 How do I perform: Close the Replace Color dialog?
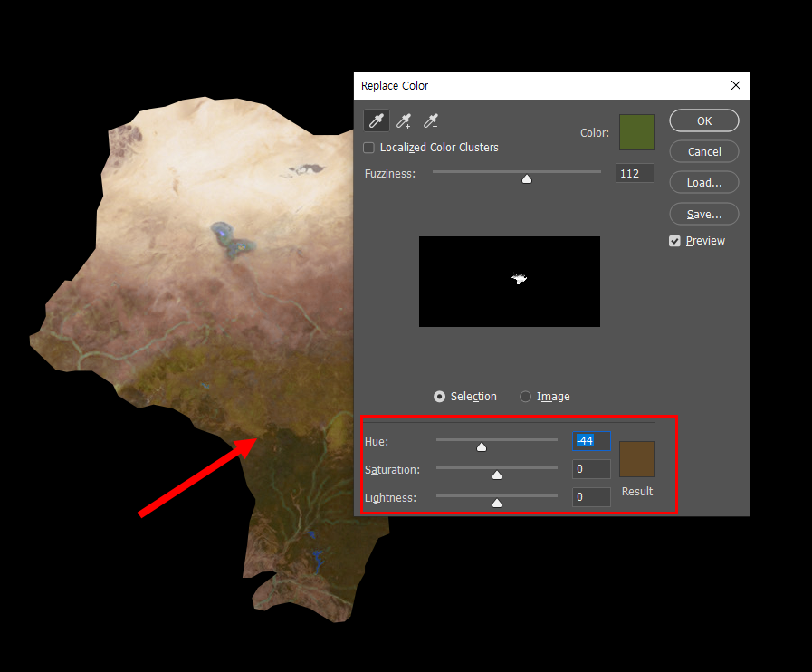735,85
